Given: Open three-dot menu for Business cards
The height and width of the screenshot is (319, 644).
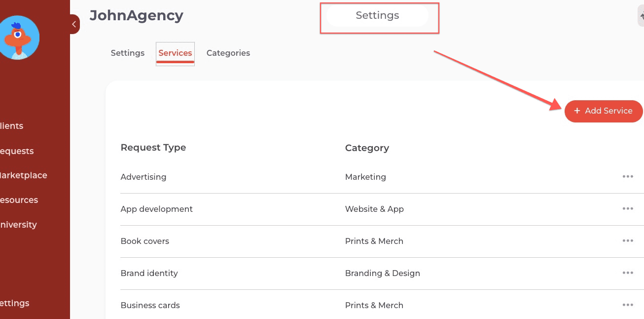Looking at the screenshot, I should 627,305.
